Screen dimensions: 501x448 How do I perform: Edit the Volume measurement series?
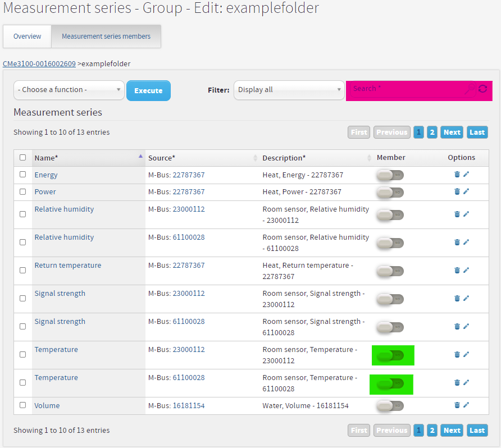pyautogui.click(x=466, y=405)
